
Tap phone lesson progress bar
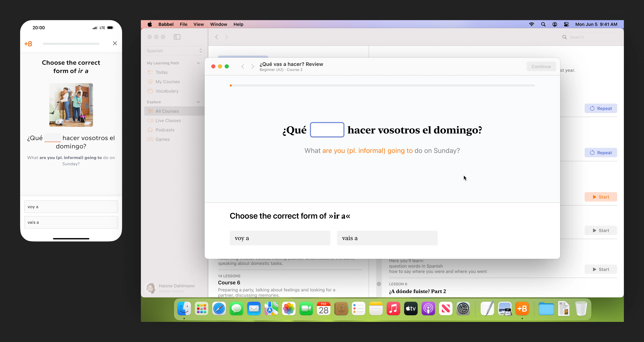pyautogui.click(x=71, y=44)
